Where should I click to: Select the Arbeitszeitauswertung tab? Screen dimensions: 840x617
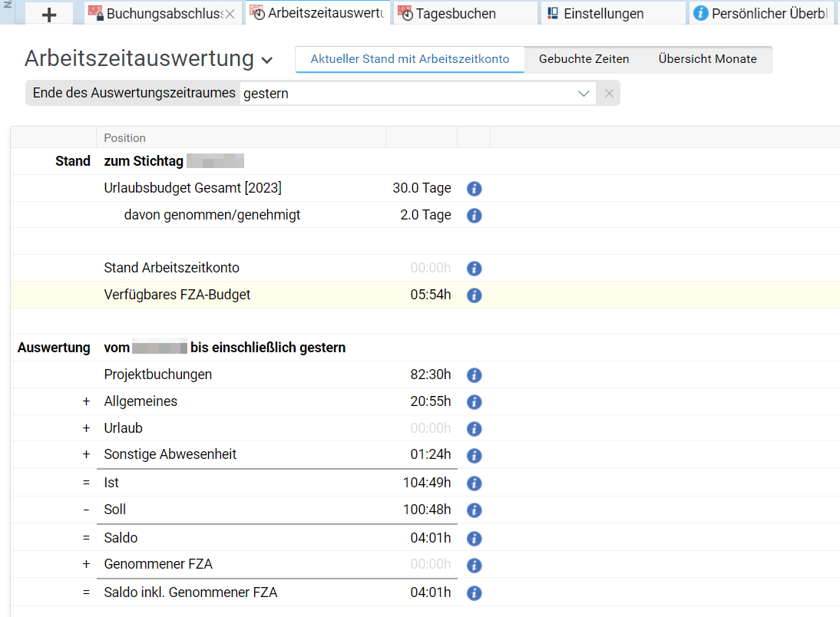point(318,13)
